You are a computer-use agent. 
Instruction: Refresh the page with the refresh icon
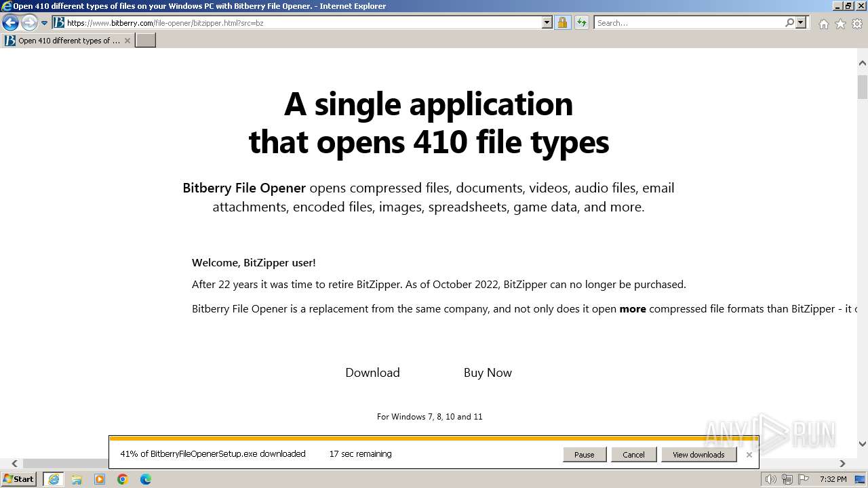(x=581, y=22)
